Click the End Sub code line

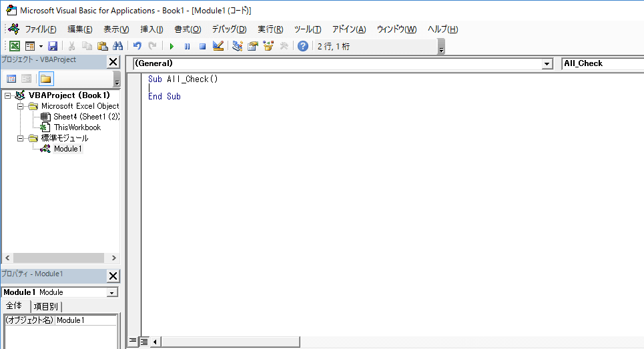click(x=164, y=97)
